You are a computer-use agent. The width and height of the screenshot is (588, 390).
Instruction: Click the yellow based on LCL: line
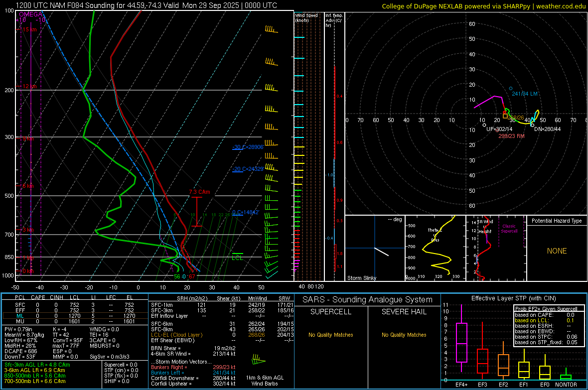click(545, 320)
